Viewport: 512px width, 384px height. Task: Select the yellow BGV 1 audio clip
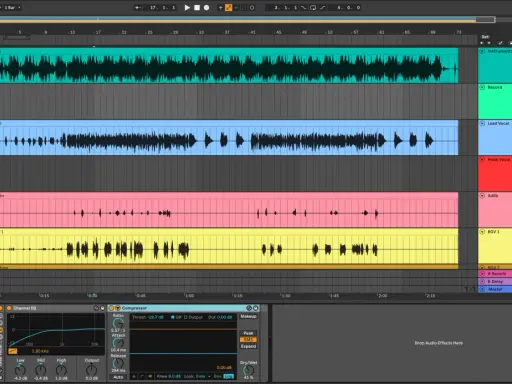[229, 246]
